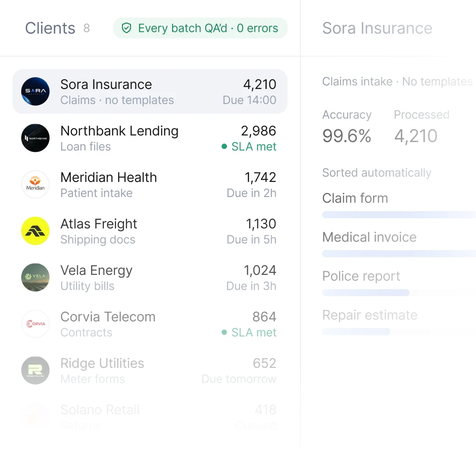The image size is (476, 471).
Task: Click the Medical invoice progress bar
Action: 399,254
